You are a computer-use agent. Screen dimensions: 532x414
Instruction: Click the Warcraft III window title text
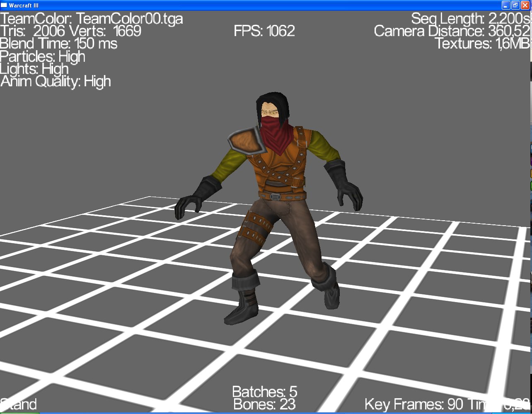[24, 5]
